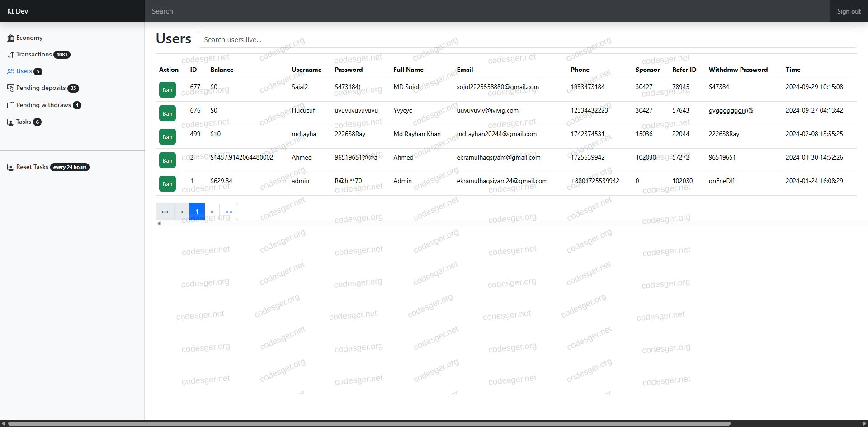Click the Pending deposits icon
Image resolution: width=868 pixels, height=427 pixels.
pyautogui.click(x=11, y=88)
